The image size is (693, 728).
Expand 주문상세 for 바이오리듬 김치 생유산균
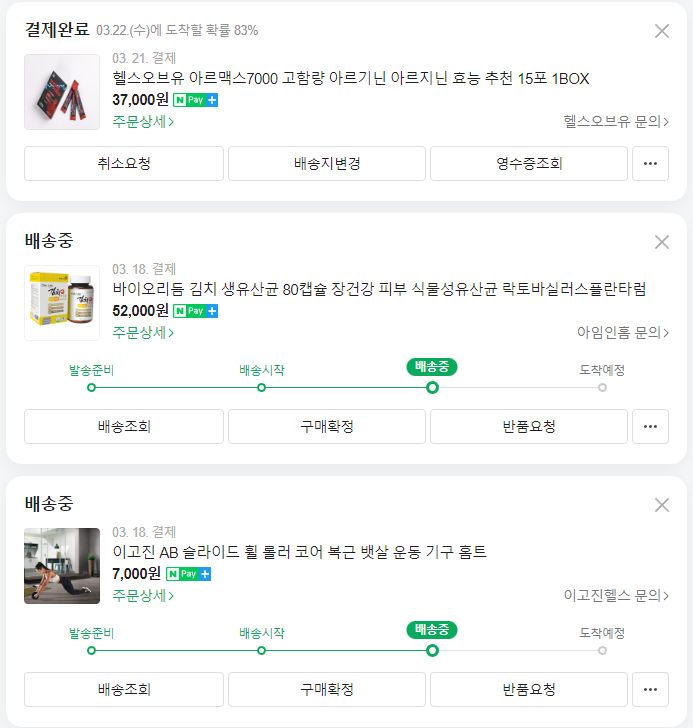click(x=143, y=332)
